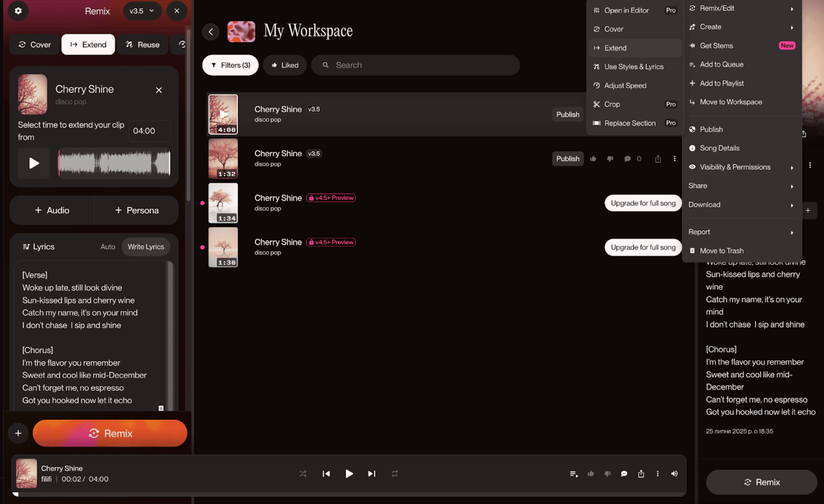Click the repeat icon in player bar

tap(395, 474)
